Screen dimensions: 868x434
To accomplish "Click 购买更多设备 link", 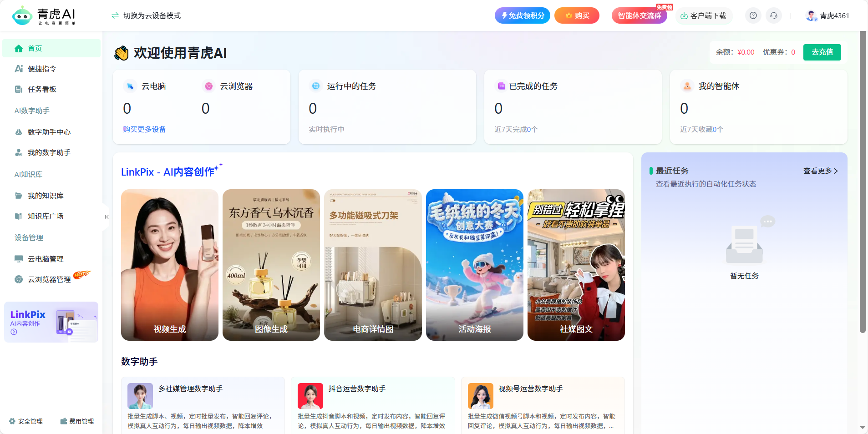I will point(144,129).
